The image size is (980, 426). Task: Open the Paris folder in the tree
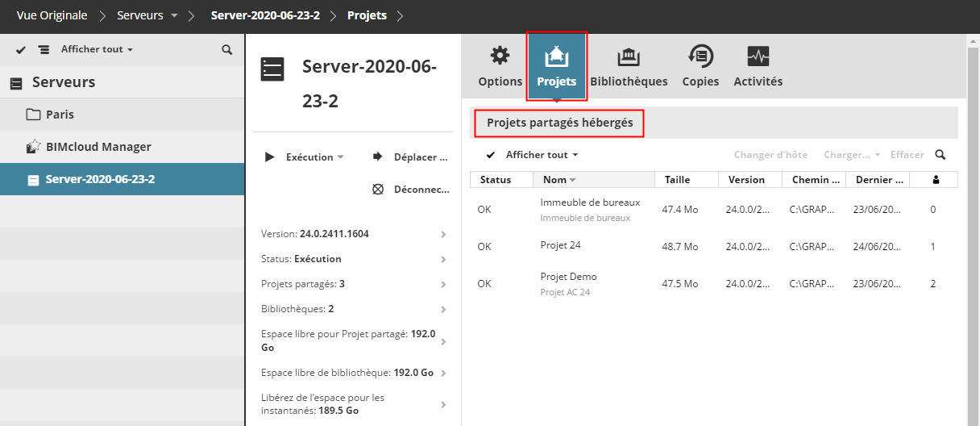tap(60, 115)
